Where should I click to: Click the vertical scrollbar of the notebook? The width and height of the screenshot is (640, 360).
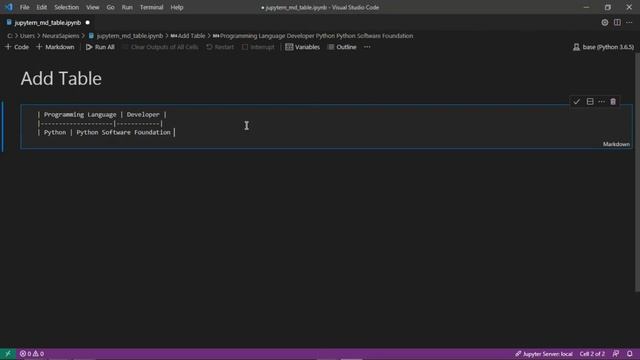[637, 172]
